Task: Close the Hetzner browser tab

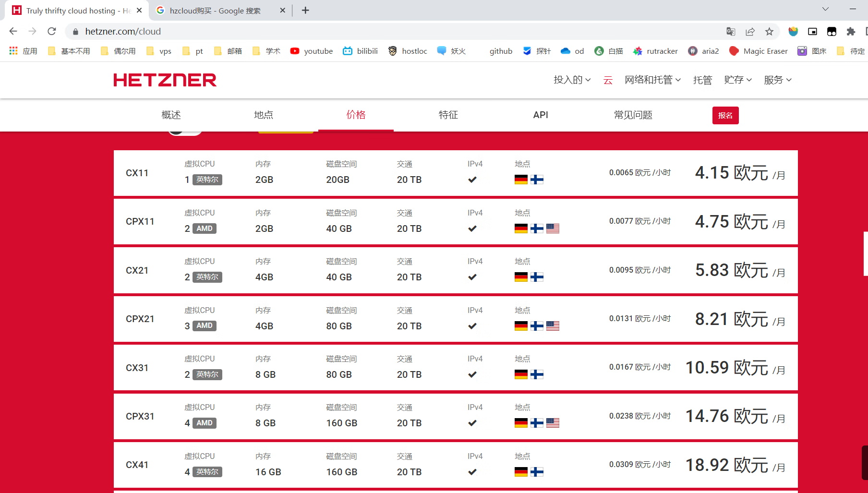Action: (x=139, y=10)
